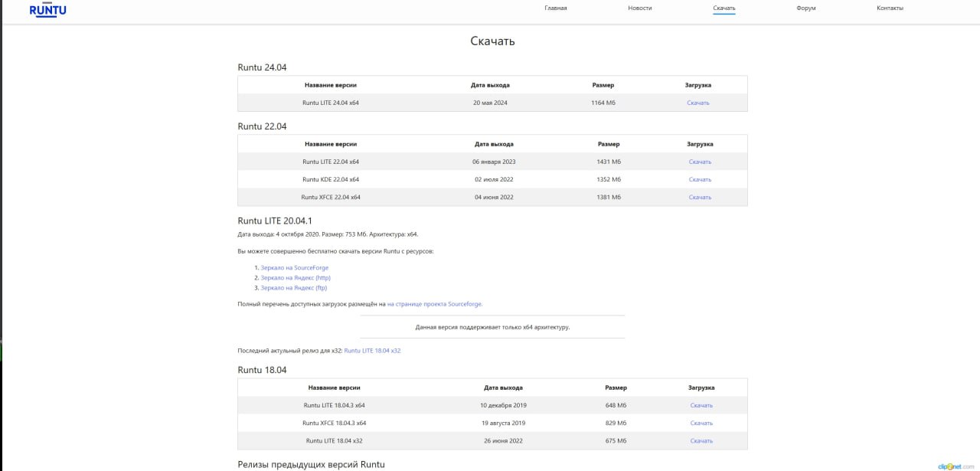Image resolution: width=980 pixels, height=471 pixels.
Task: Open the Форум navigation link
Action: (x=805, y=8)
